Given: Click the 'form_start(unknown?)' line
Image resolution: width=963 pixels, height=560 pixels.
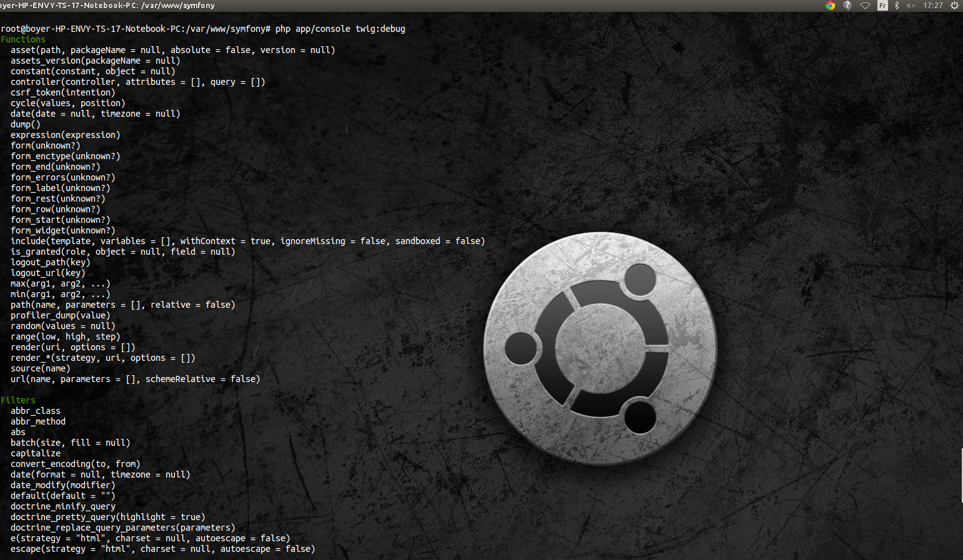Looking at the screenshot, I should [61, 220].
